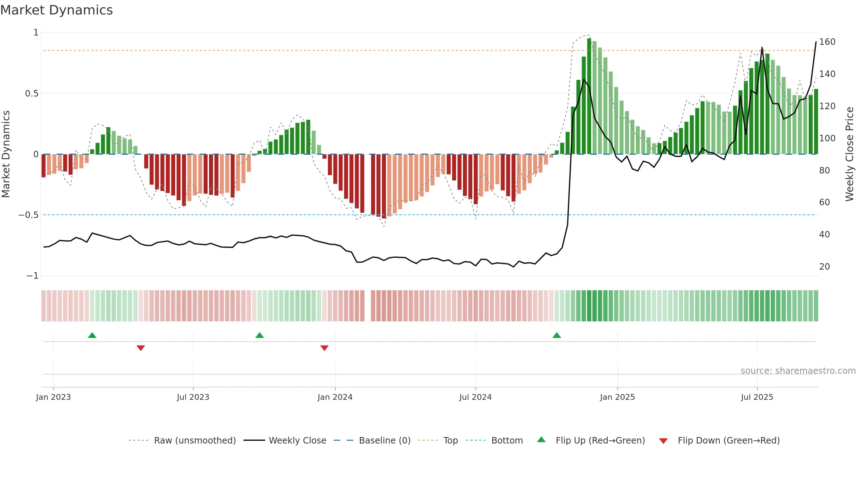Select the first green flip-up marker in early 2023
The height and width of the screenshot is (488, 868).
92,335
